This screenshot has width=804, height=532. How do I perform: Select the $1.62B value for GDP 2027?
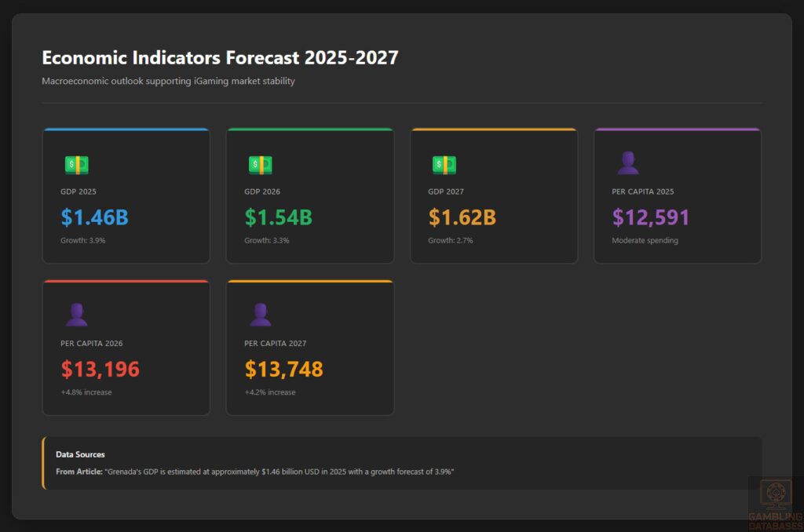coord(462,217)
